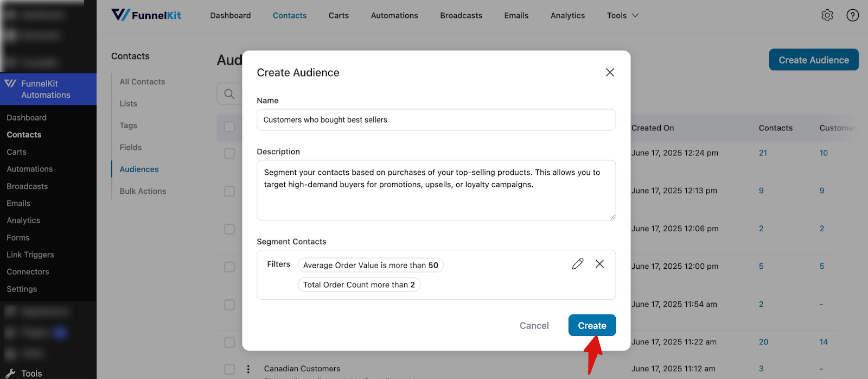The width and height of the screenshot is (868, 379).
Task: Click customers count 14
Action: tap(824, 342)
